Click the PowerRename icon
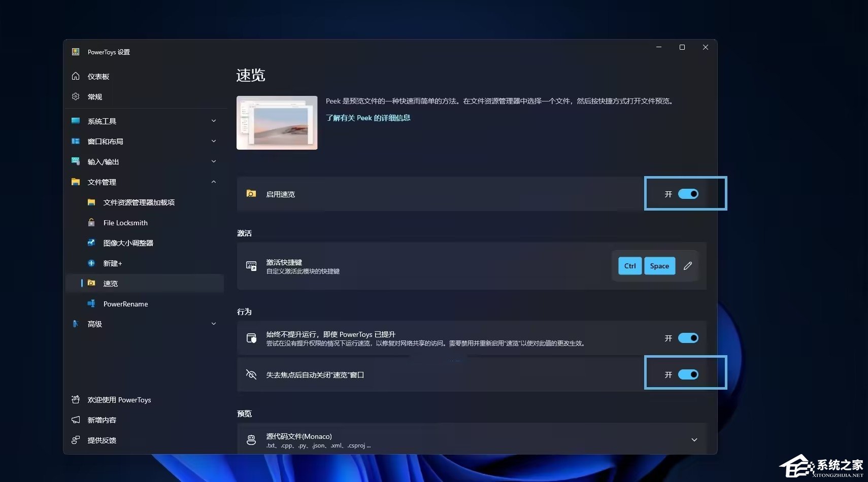The height and width of the screenshot is (482, 868). (91, 303)
